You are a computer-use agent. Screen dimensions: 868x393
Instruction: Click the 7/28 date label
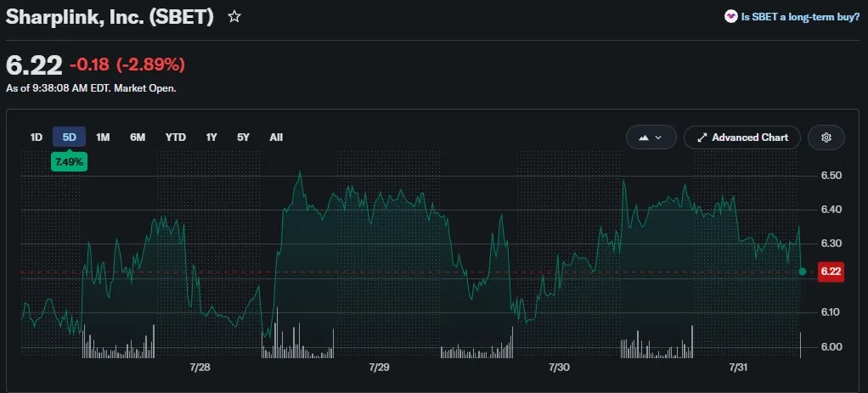200,368
